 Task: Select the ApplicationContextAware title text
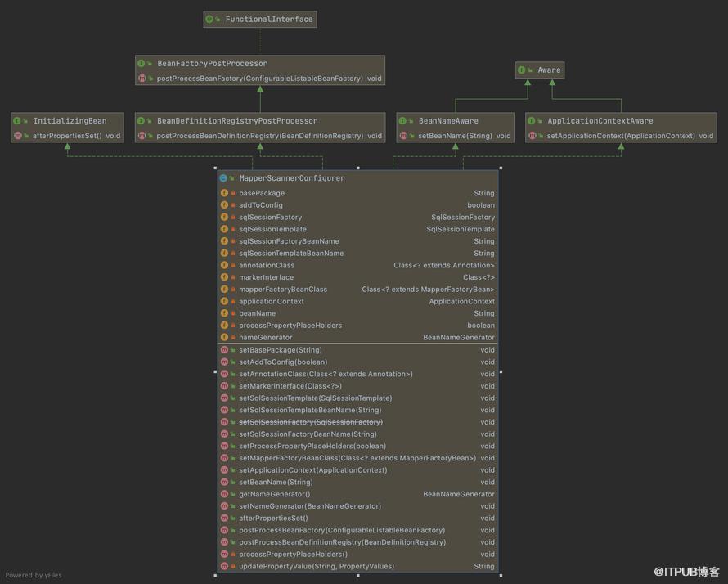(600, 121)
